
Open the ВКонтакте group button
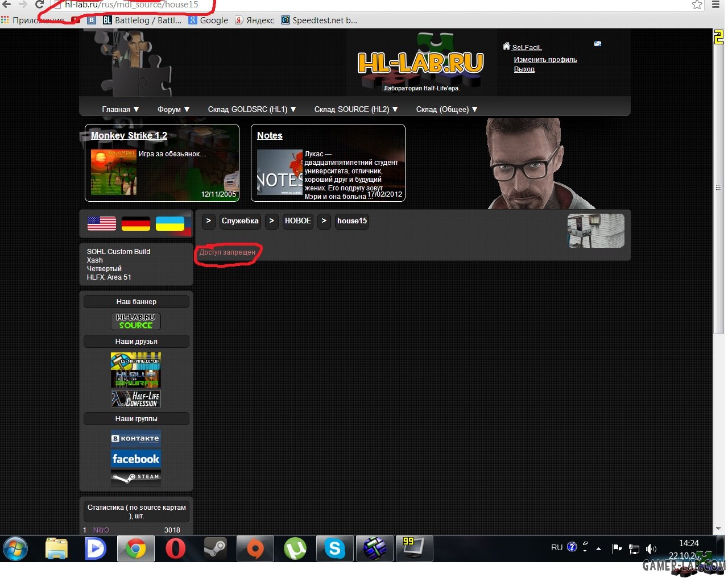(136, 438)
